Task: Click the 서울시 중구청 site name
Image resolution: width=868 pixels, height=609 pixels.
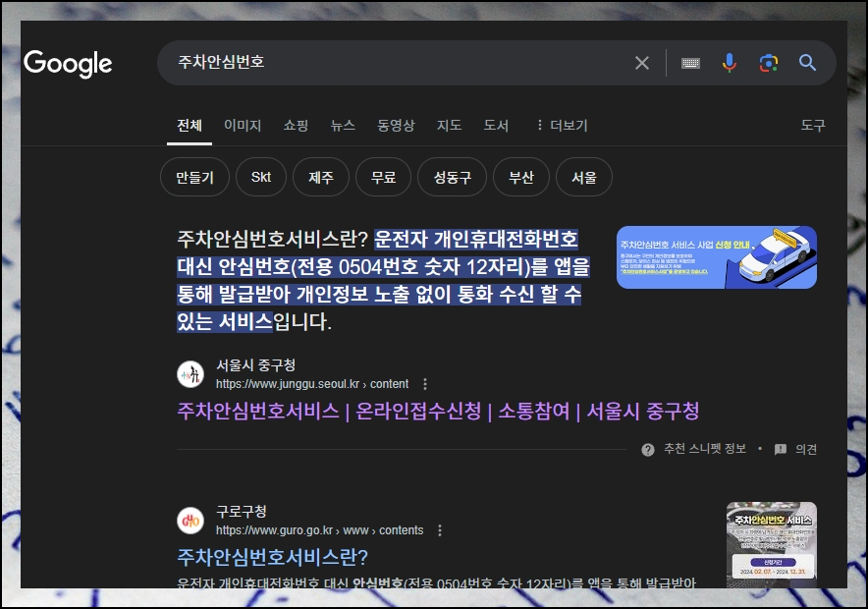Action: [x=255, y=365]
